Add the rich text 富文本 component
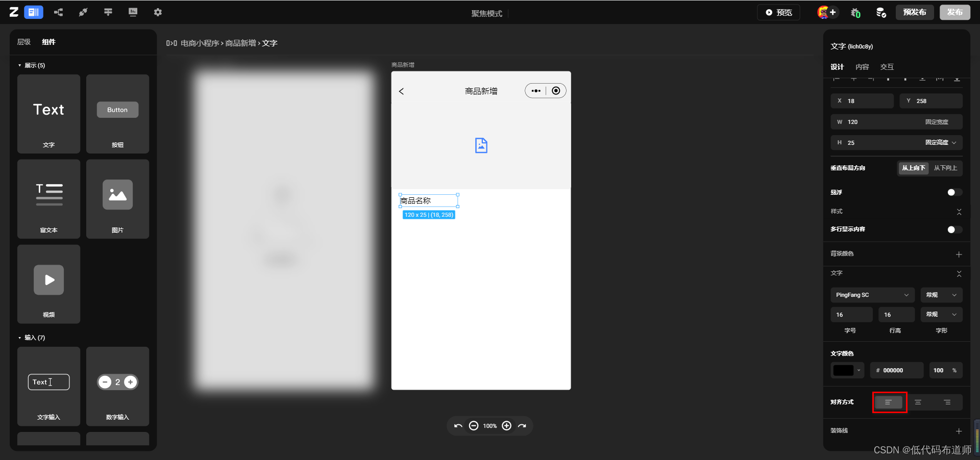The height and width of the screenshot is (460, 980). point(48,199)
